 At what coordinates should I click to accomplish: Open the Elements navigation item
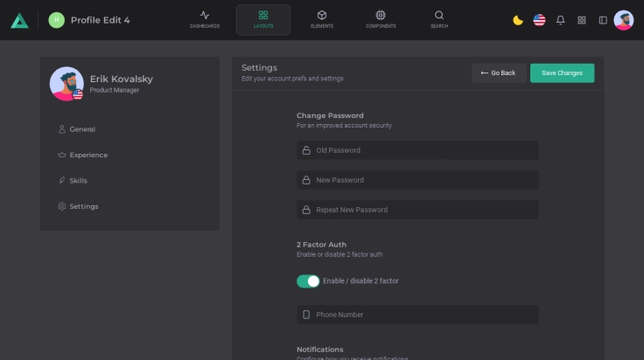coord(322,19)
